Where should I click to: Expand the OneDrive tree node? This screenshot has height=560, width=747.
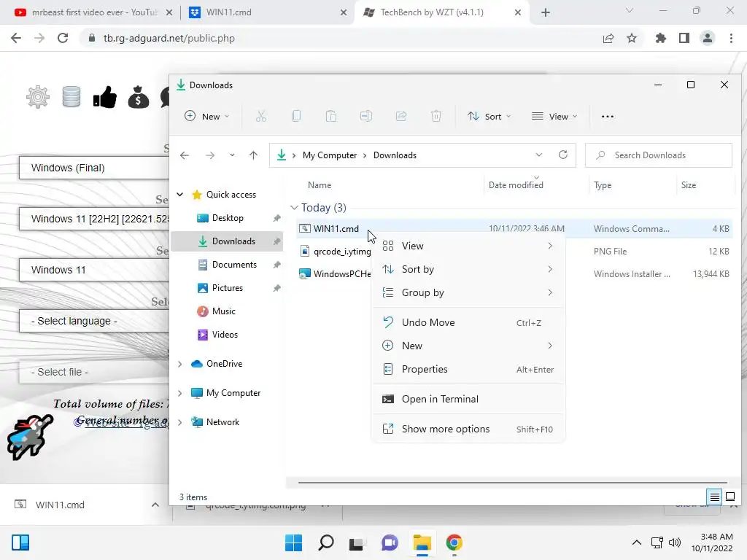[x=180, y=364]
